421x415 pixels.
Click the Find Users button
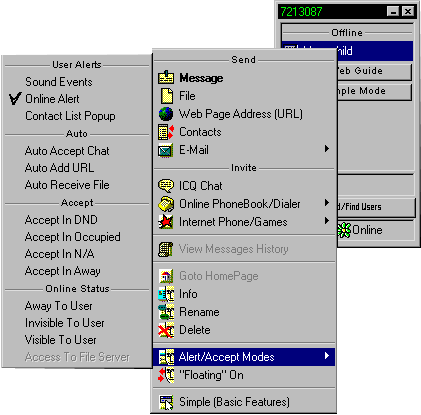376,207
